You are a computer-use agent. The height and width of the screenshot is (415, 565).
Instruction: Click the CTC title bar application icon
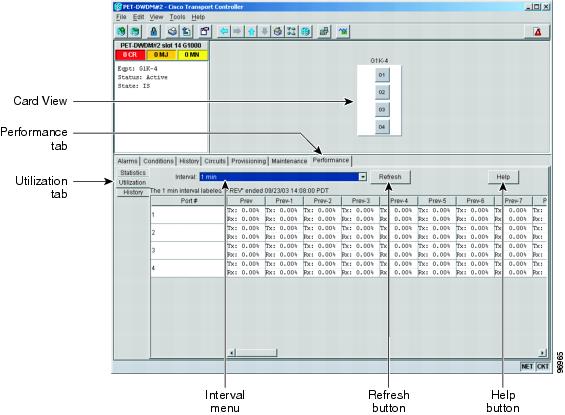pos(118,6)
